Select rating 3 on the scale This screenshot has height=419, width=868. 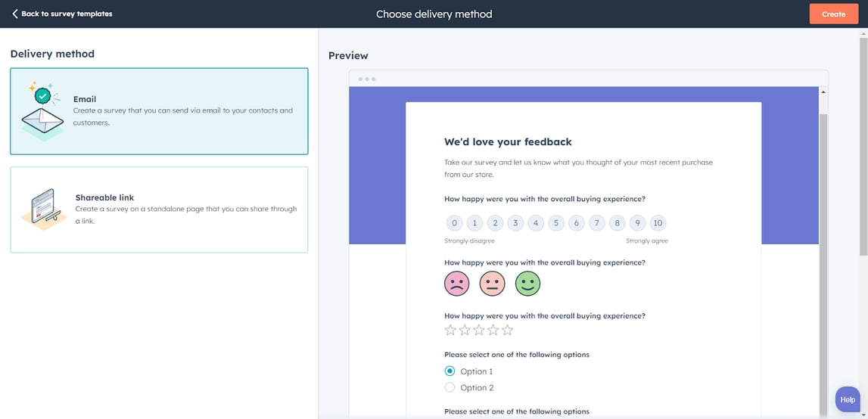[x=515, y=223]
